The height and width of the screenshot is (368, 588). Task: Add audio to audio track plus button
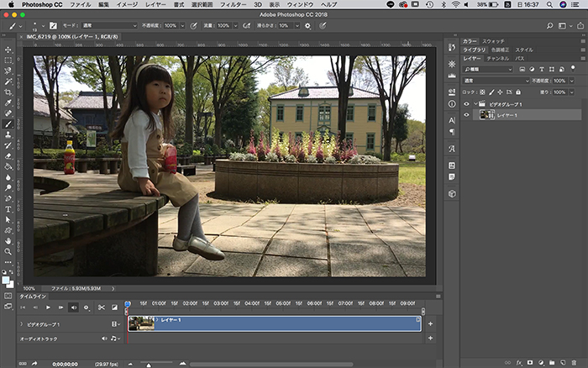[430, 338]
